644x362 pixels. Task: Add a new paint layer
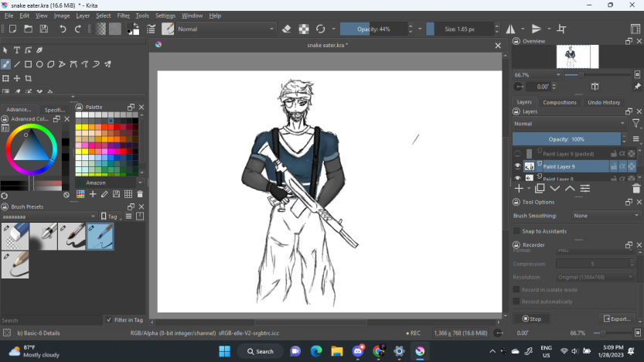coord(519,188)
